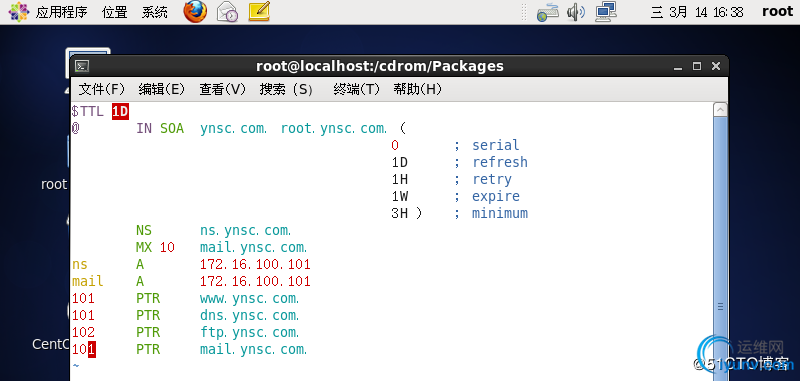
Task: Open the network connection icon
Action: (x=607, y=12)
